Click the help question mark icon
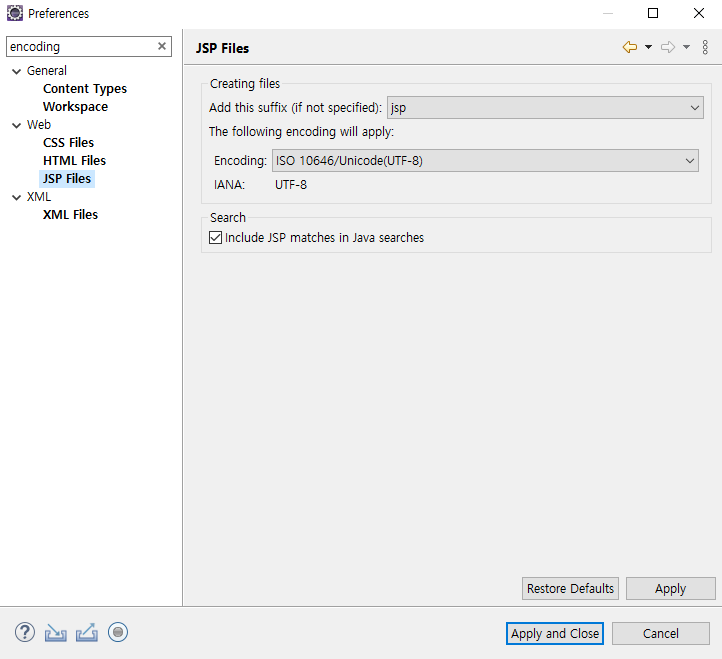Screen dimensions: 722x659 tap(25, 632)
